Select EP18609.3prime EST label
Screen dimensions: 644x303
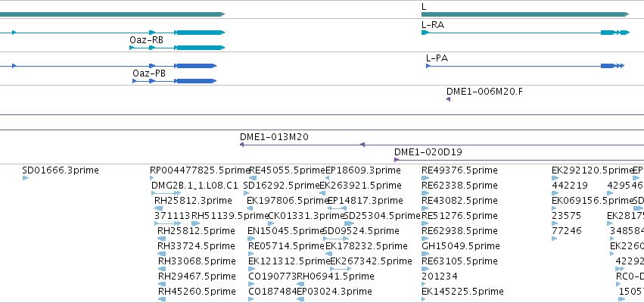point(363,170)
